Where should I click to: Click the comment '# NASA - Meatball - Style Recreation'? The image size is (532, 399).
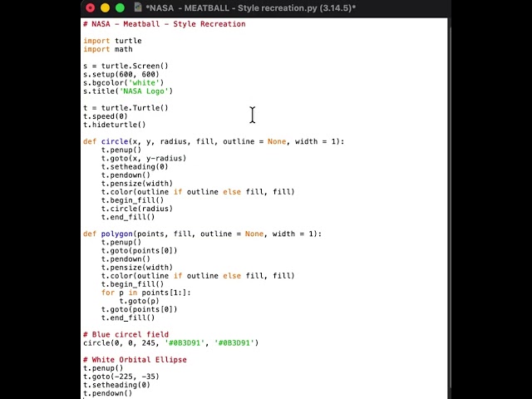(165, 24)
